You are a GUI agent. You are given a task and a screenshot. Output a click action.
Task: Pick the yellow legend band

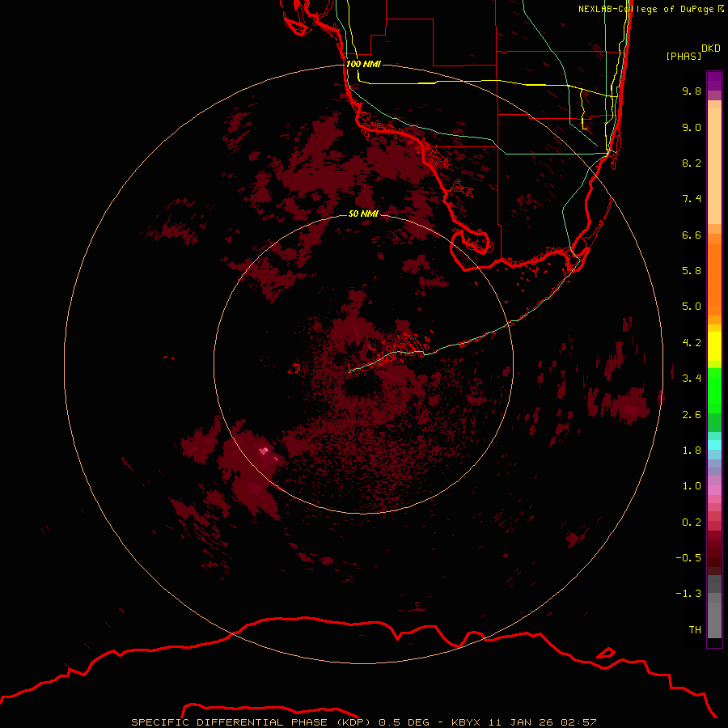[714, 346]
